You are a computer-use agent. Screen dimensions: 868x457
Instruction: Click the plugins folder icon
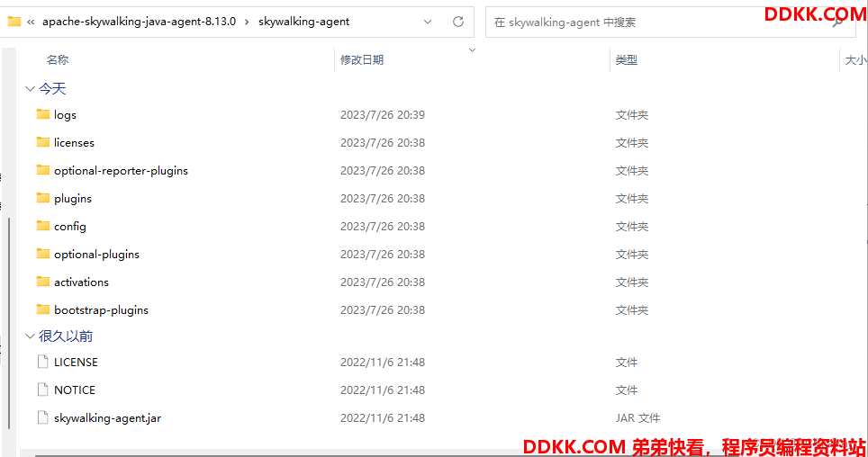[42, 198]
